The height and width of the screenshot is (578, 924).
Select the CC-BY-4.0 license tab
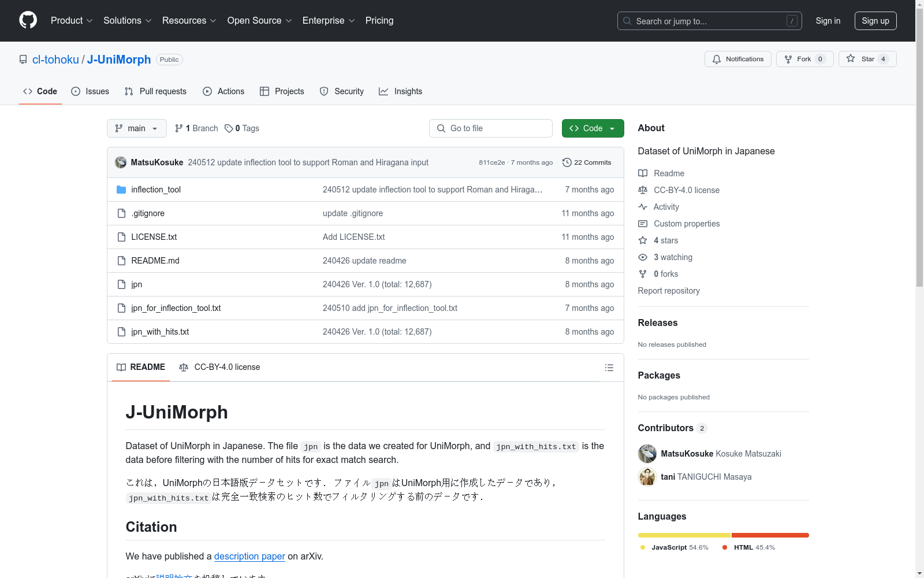pos(219,367)
